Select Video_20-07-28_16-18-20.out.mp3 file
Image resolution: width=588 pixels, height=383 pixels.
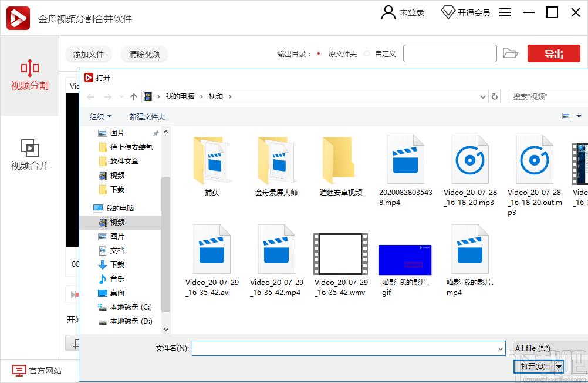click(x=535, y=176)
